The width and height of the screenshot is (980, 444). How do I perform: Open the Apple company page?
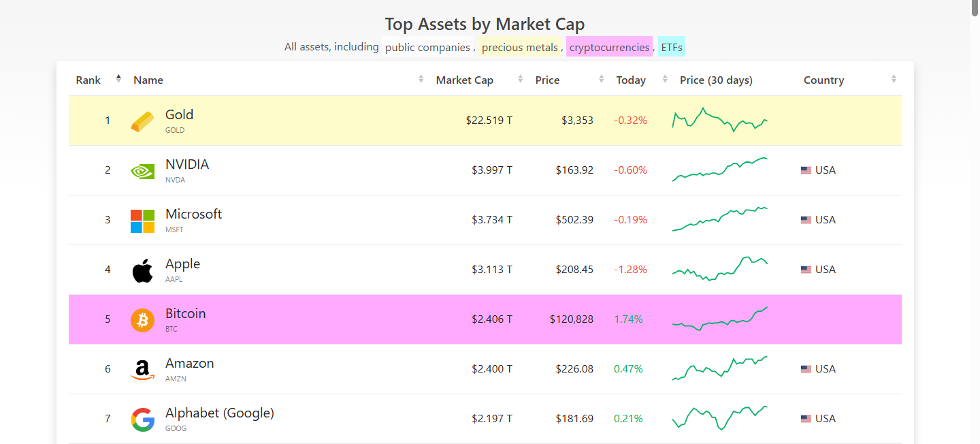click(x=183, y=264)
